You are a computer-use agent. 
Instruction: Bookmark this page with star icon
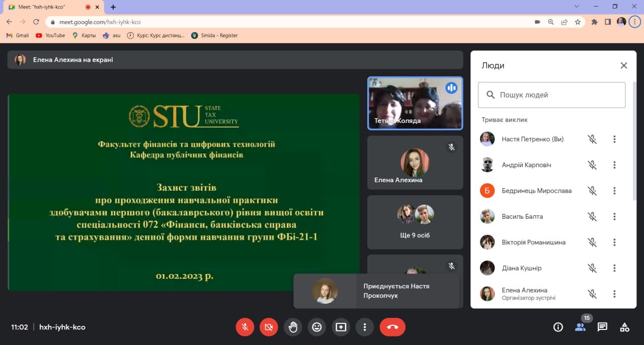[x=578, y=22]
